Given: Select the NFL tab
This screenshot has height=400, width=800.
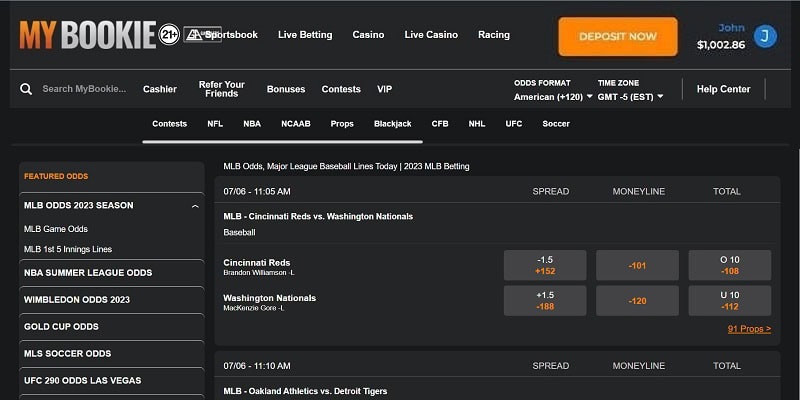Looking at the screenshot, I should coord(215,123).
